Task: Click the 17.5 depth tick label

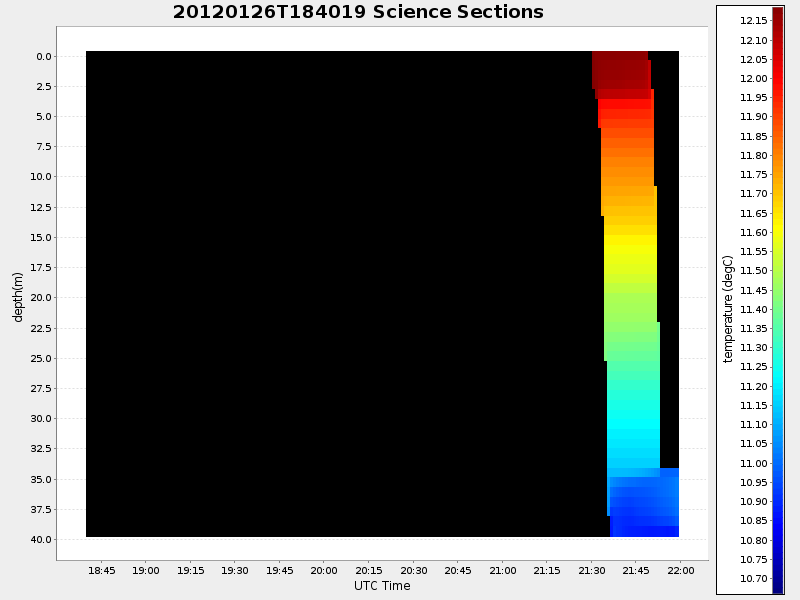Action: click(41, 268)
